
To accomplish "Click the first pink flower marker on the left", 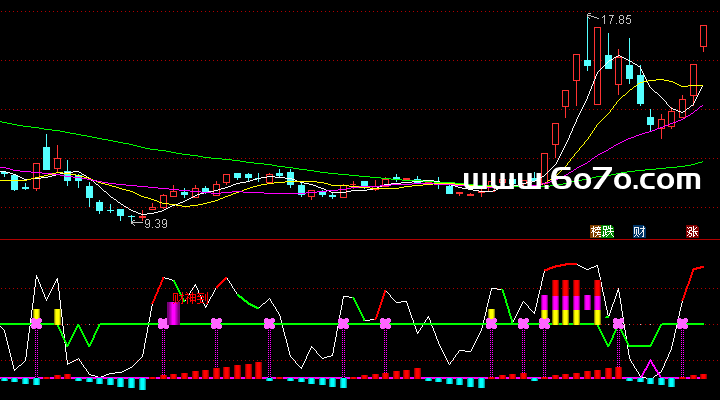I will (36, 323).
